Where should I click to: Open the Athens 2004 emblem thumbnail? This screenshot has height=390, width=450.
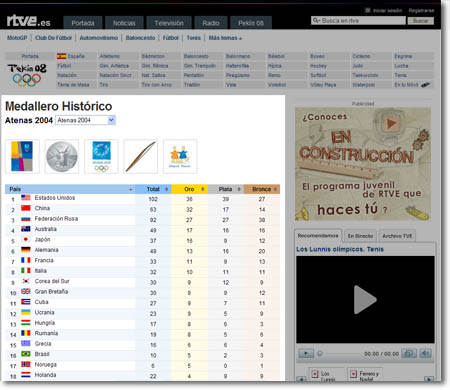pos(101,156)
